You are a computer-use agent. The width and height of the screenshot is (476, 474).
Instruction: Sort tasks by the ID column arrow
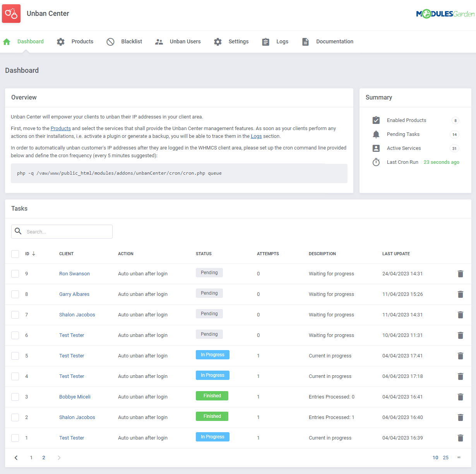(x=34, y=254)
